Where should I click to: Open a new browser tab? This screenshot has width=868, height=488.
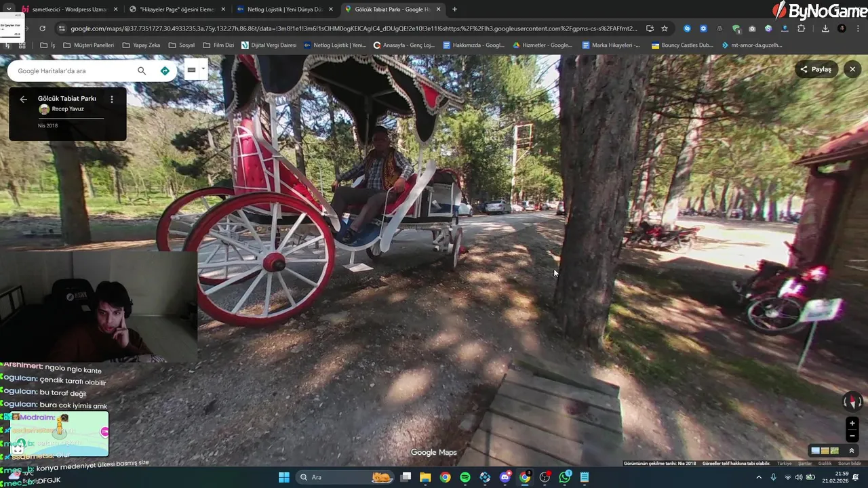(454, 9)
